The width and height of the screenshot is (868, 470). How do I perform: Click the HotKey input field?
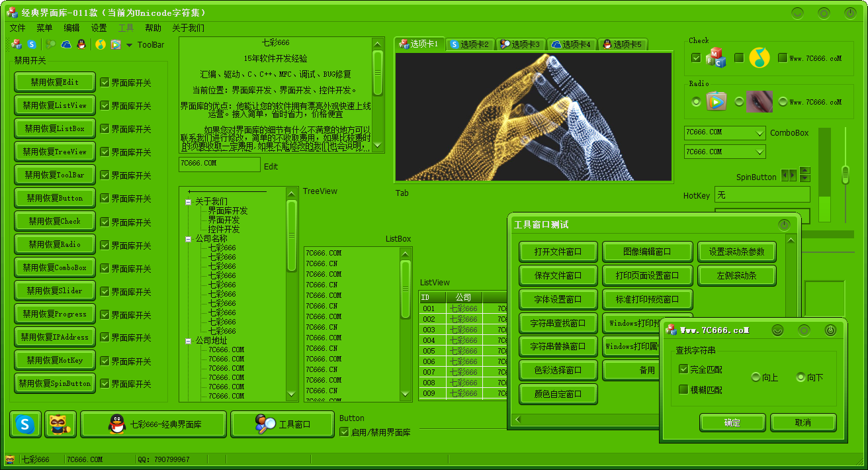(x=763, y=195)
